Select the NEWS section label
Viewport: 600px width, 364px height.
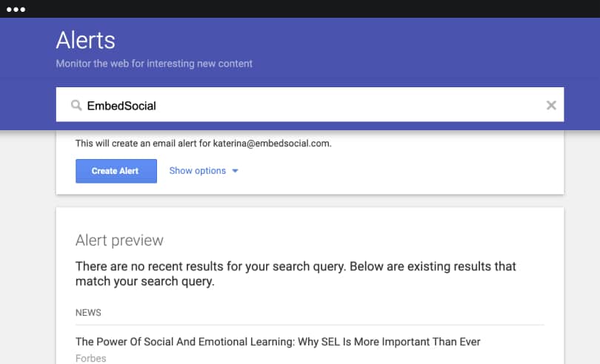click(x=88, y=313)
